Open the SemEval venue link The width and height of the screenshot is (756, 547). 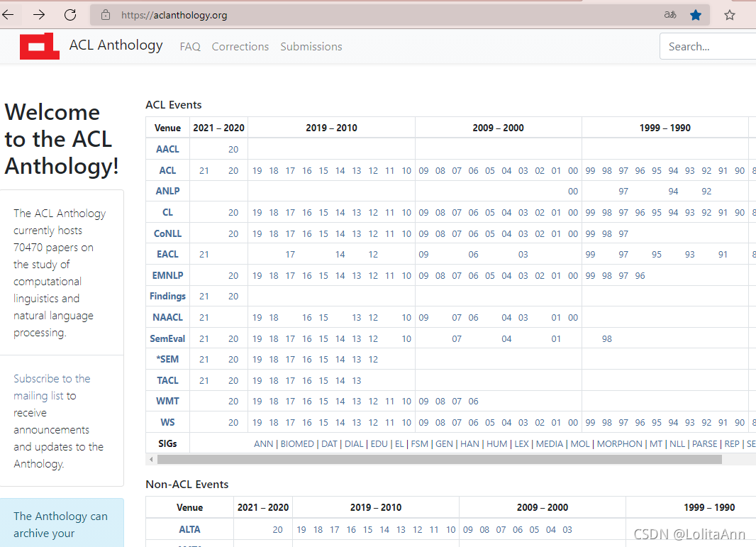click(167, 338)
